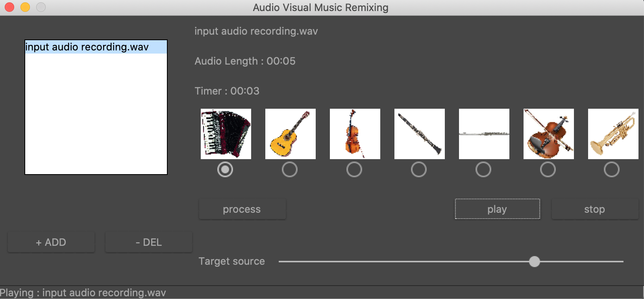Click the trumpet instrument image
644x299 pixels.
[x=613, y=134]
